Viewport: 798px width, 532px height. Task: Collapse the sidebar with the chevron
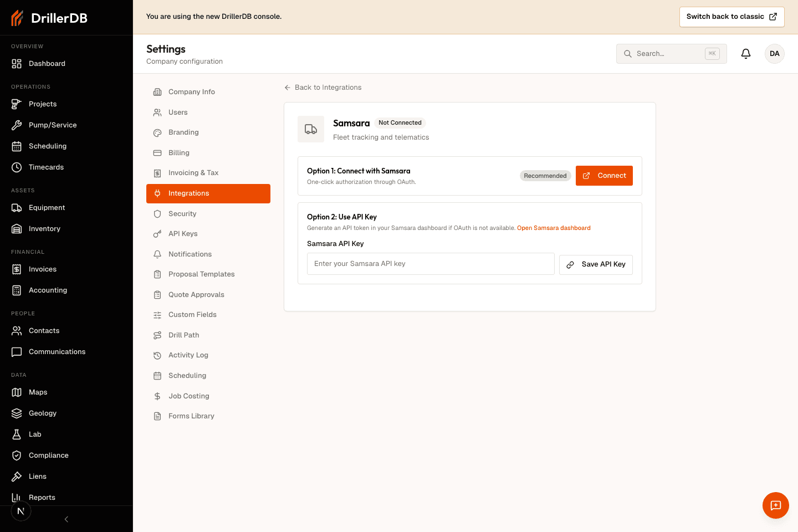66,519
